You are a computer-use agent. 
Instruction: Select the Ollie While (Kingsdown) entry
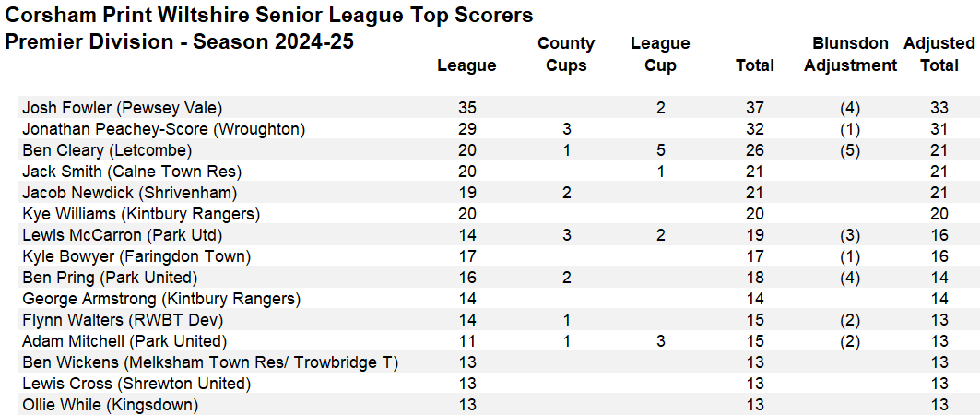[x=111, y=405]
